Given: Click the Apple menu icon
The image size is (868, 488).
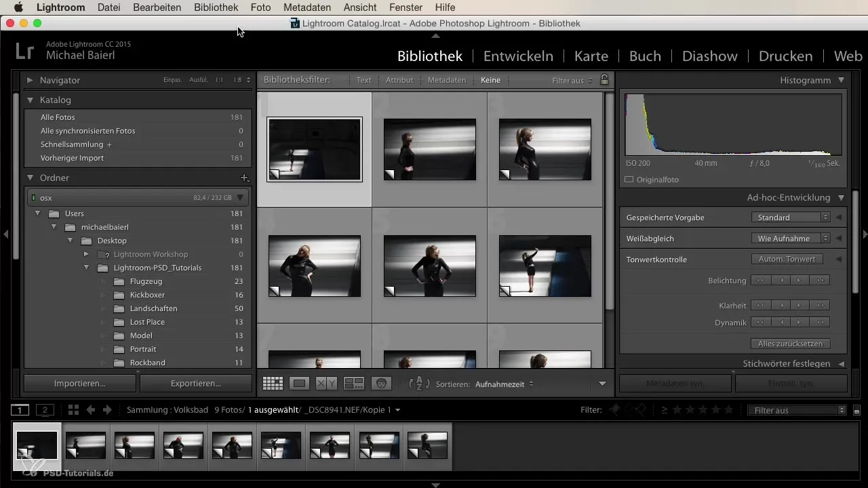Looking at the screenshot, I should (x=18, y=7).
